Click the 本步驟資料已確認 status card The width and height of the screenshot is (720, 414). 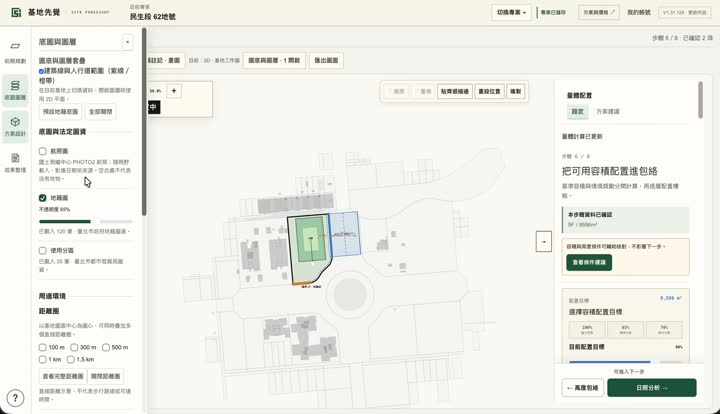[625, 220]
